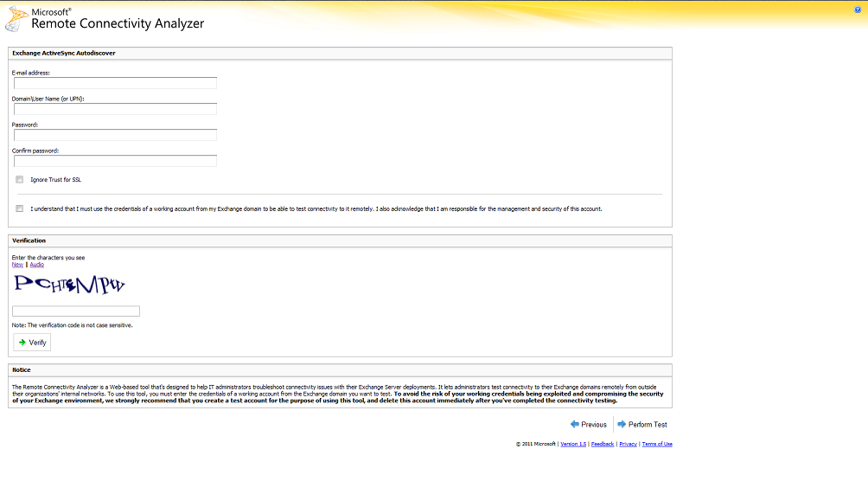Check the credentials acknowledgement checkbox

(19, 208)
